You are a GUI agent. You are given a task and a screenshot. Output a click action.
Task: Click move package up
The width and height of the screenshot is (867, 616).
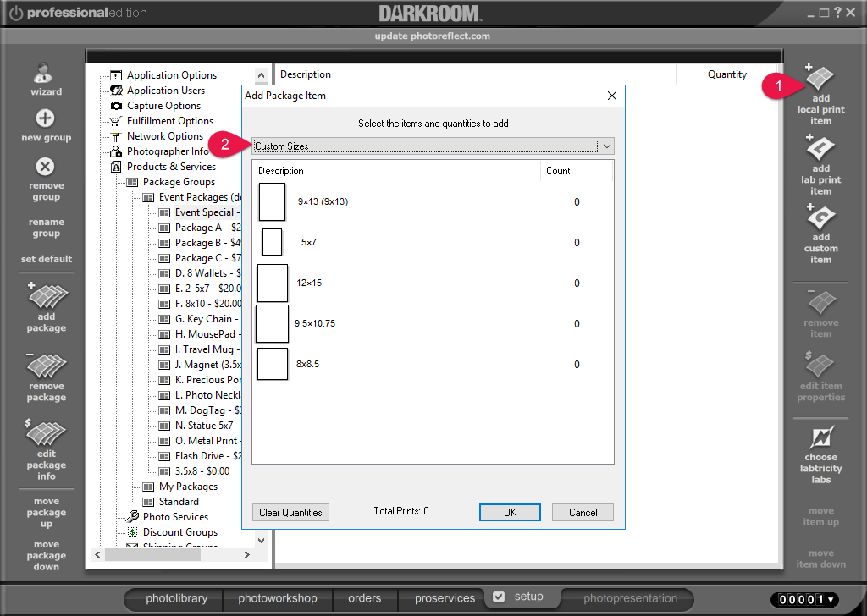coord(47,512)
